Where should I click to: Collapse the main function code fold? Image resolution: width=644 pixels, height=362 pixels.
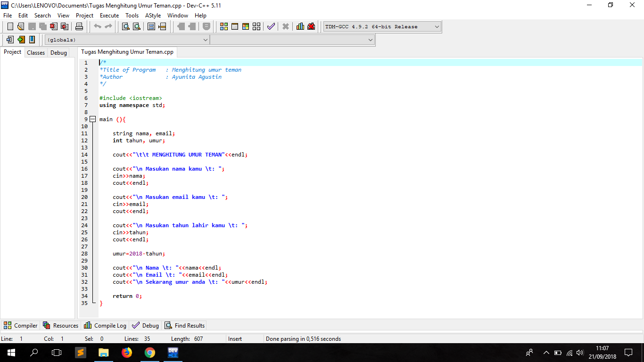tap(92, 119)
